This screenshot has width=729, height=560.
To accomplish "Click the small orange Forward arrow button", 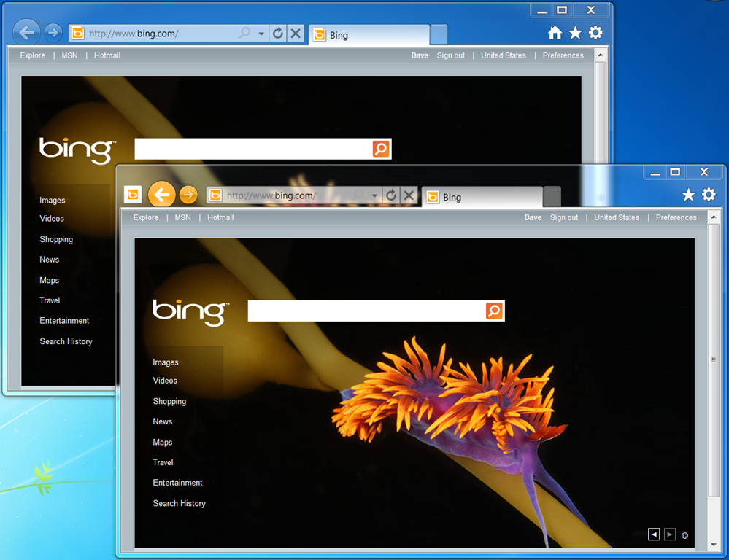I will tap(188, 195).
